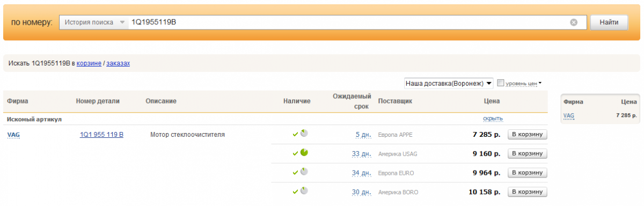This screenshot has width=644, height=206.
Task: Click the скрыть link
Action: pos(493,119)
